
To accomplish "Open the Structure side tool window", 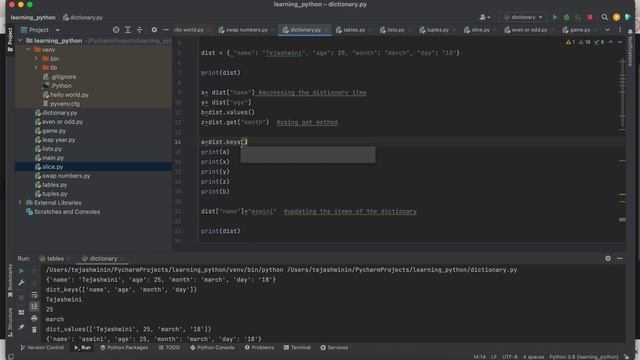I will [x=10, y=322].
